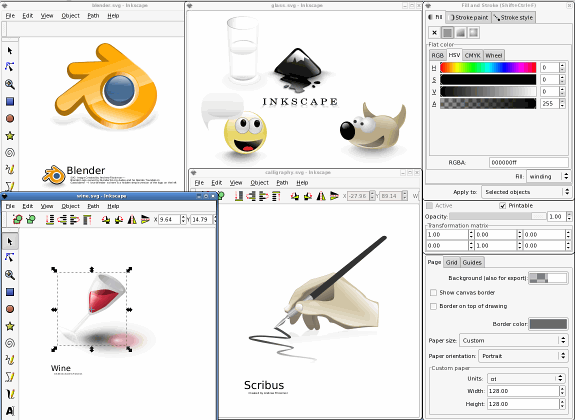Select the Text tool in wine window
The height and width of the screenshot is (420, 575).
[x=10, y=411]
